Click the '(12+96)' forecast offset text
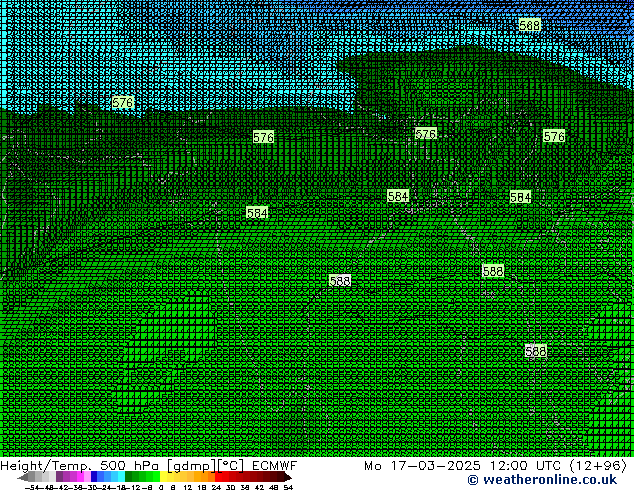This screenshot has width=634, height=490. (x=598, y=466)
